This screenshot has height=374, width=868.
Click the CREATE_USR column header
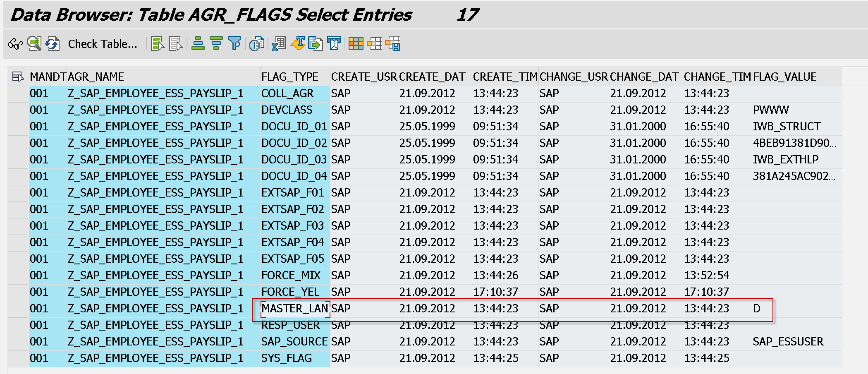[364, 77]
